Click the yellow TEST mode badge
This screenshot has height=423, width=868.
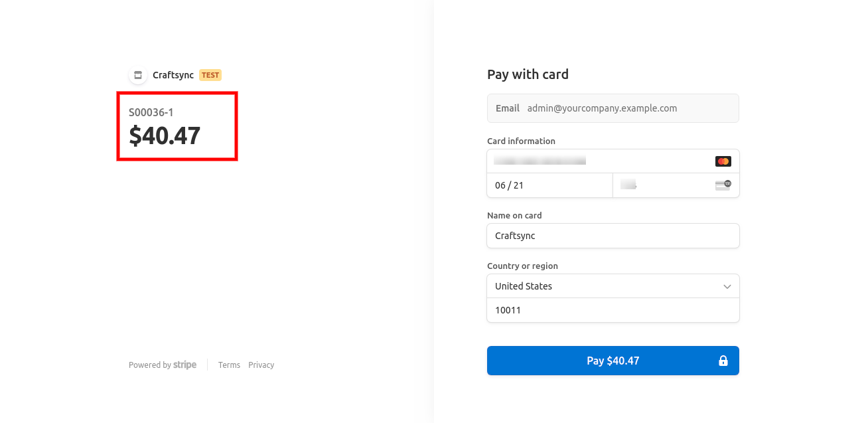click(210, 75)
